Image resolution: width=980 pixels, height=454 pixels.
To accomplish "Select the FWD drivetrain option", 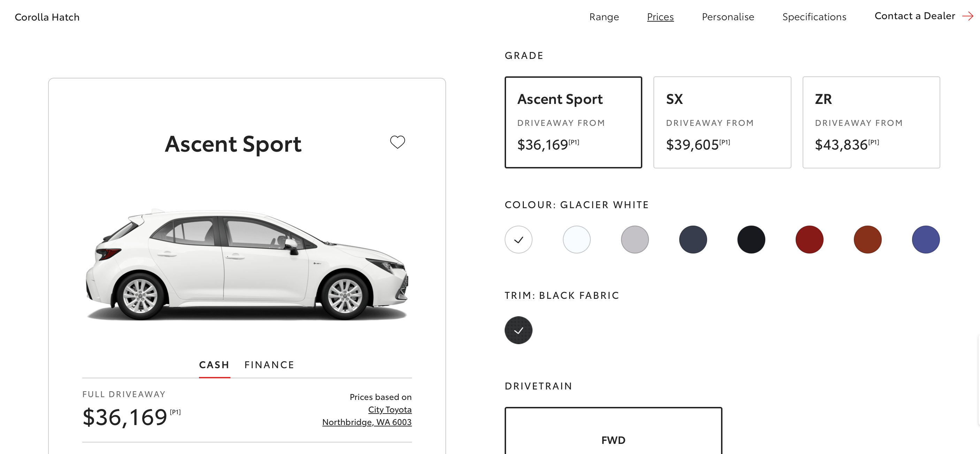I will (613, 431).
